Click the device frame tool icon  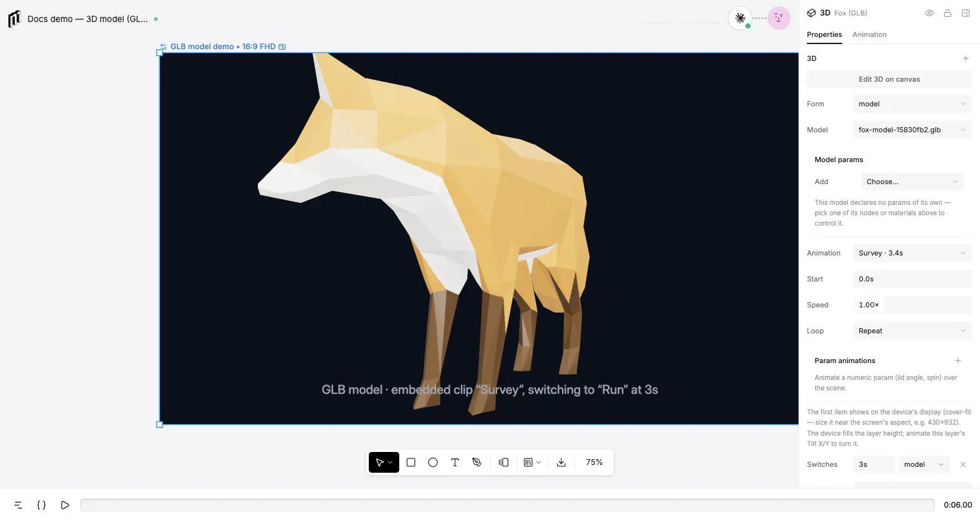(504, 462)
